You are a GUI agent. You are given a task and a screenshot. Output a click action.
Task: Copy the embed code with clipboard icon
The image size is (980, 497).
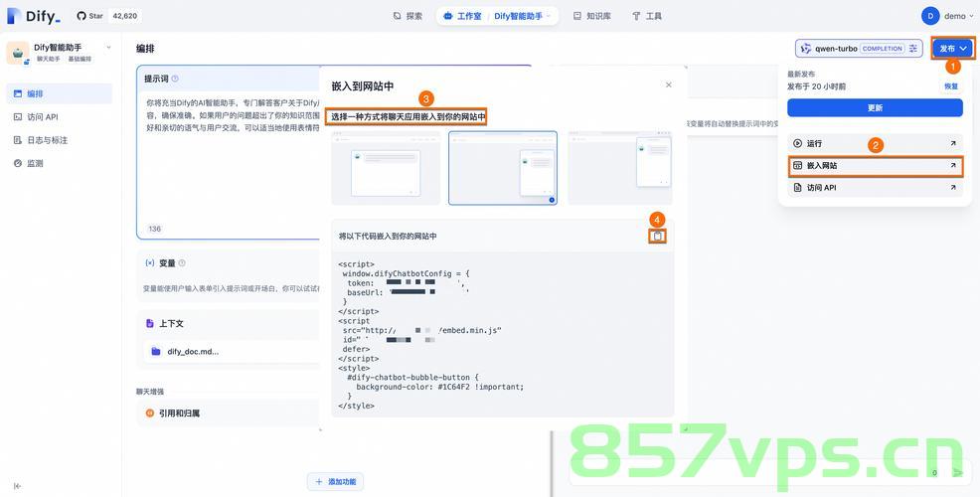pos(657,236)
